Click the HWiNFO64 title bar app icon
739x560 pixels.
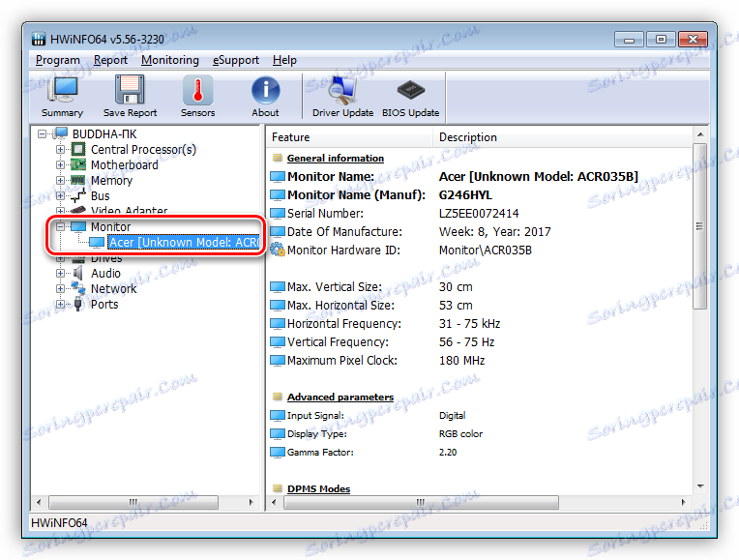[39, 39]
